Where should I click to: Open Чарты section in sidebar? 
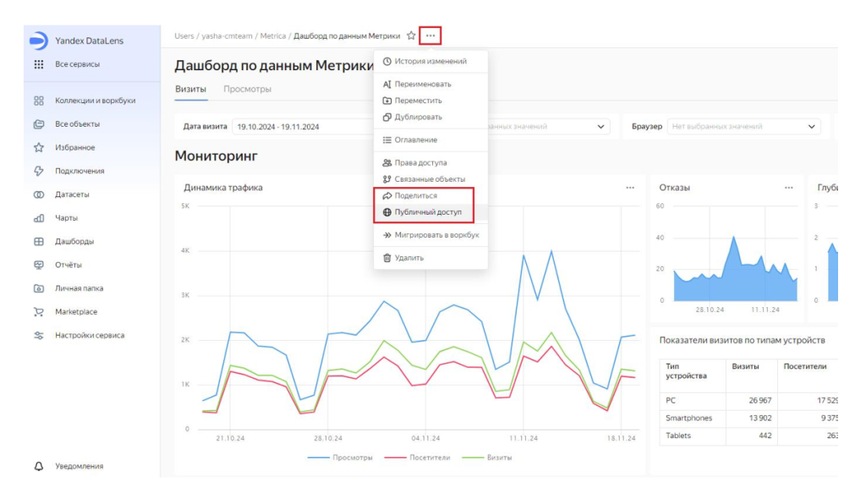pyautogui.click(x=66, y=218)
